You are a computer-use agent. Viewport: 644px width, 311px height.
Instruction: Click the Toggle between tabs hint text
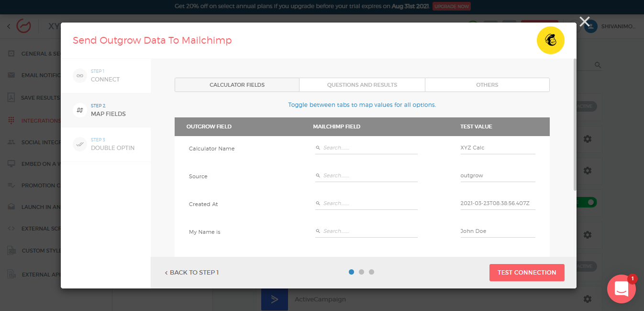tap(362, 104)
